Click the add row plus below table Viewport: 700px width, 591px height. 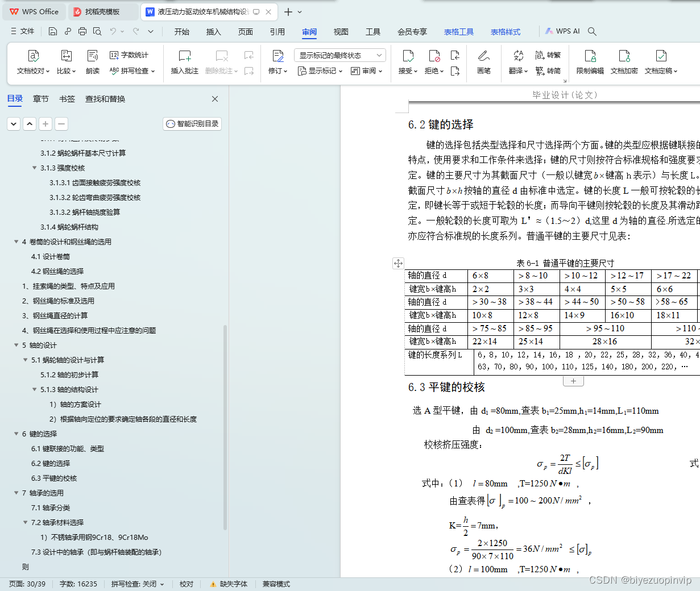coord(573,381)
